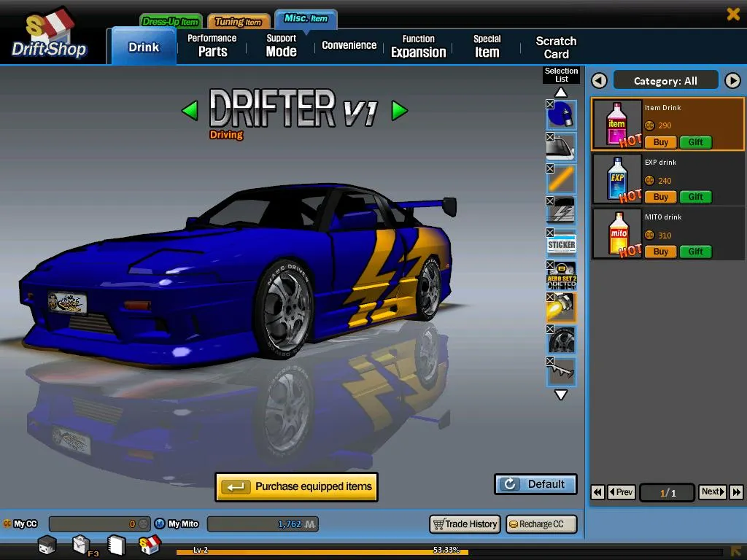Buy the EXP drink
747x560 pixels.
tap(660, 197)
